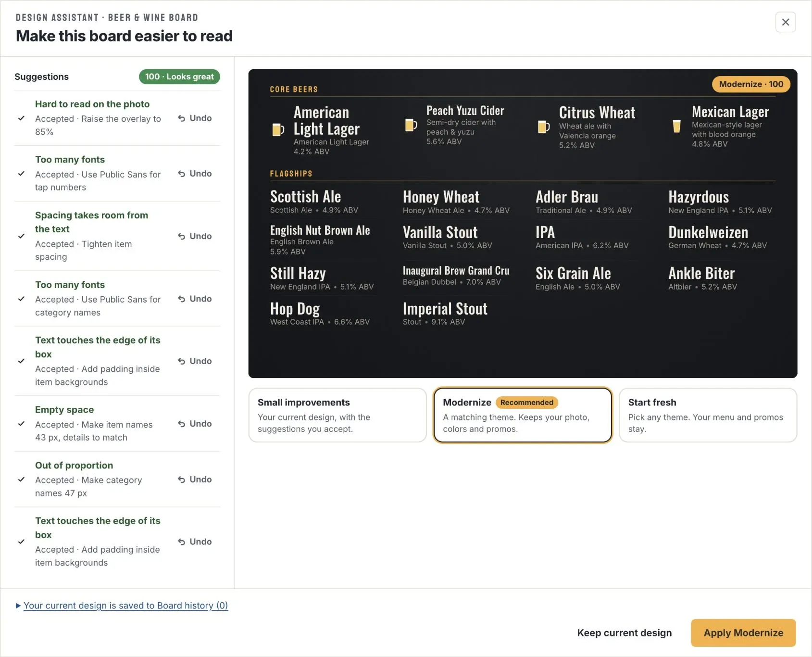The height and width of the screenshot is (657, 812).
Task: Click checkmark beside 'Spacing takes room from the text'
Action: click(21, 236)
